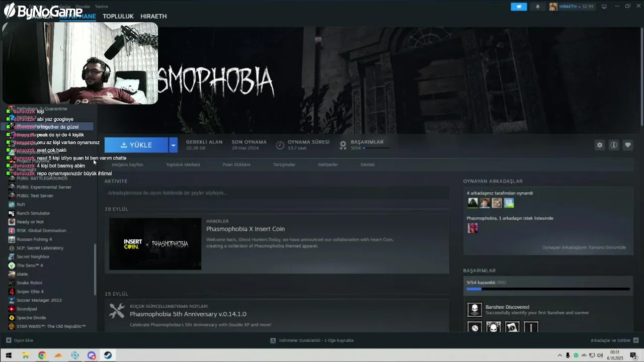Screen dimensions: 644x362
Task: Open Banshee Discovered achievement icon
Action: tap(475, 310)
